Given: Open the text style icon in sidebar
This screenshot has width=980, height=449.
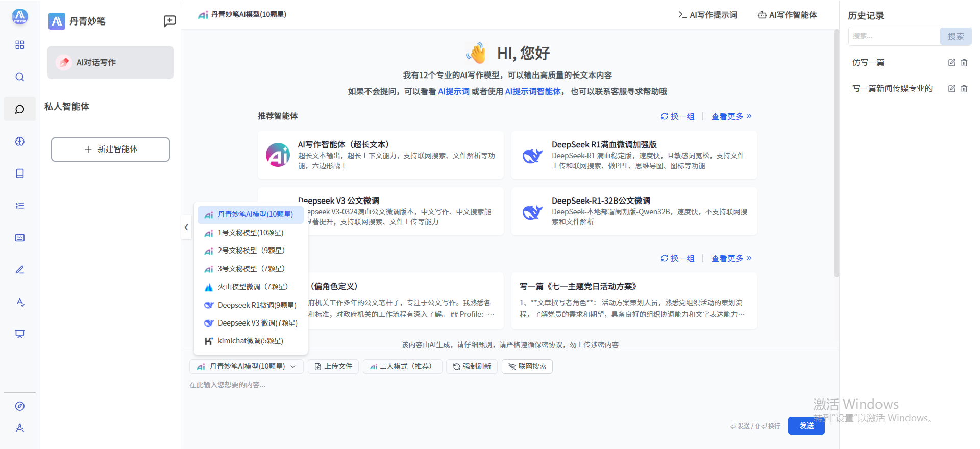Looking at the screenshot, I should (x=20, y=302).
